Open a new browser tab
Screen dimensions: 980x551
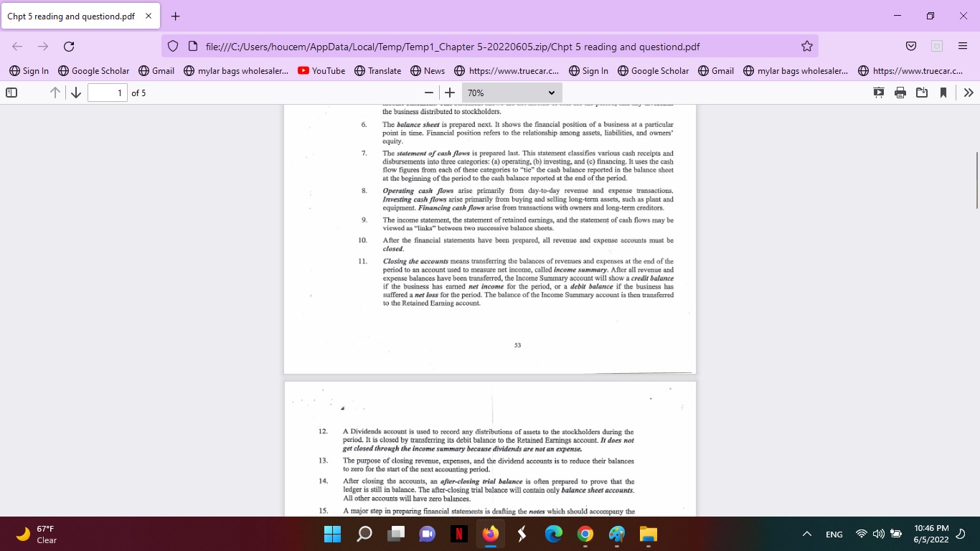coord(175,16)
